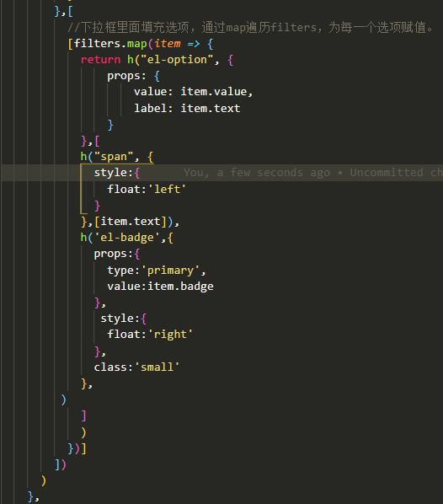
Task: Click '},[item.text]),' line
Action: pyautogui.click(x=130, y=222)
